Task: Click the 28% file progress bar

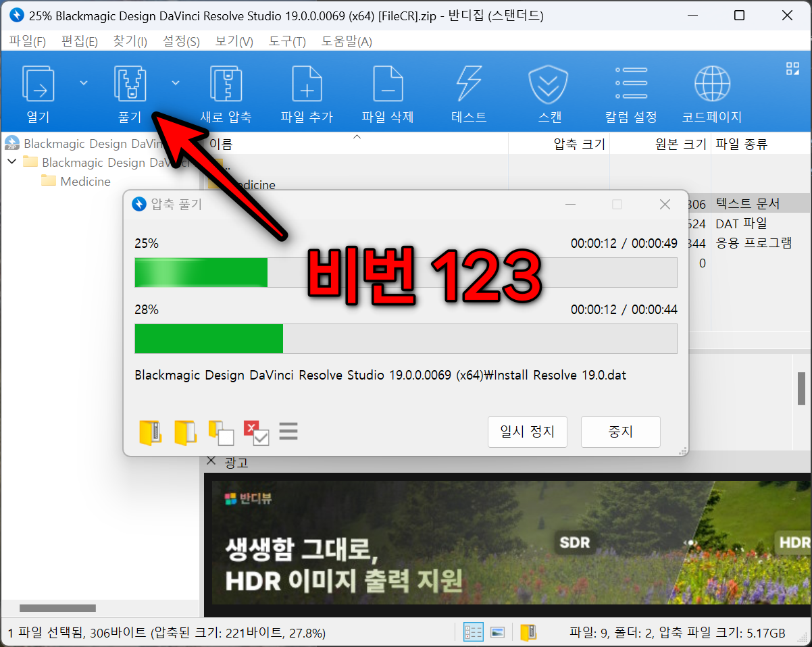Action: (406, 338)
